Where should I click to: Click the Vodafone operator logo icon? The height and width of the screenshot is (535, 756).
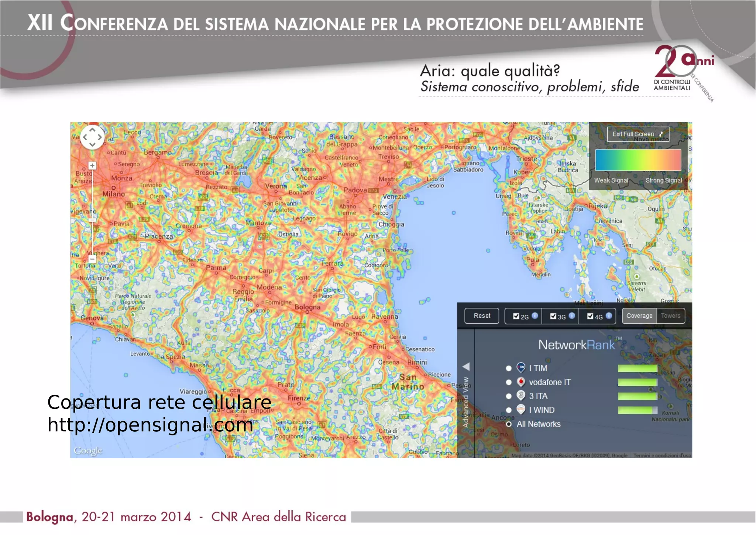tap(521, 382)
